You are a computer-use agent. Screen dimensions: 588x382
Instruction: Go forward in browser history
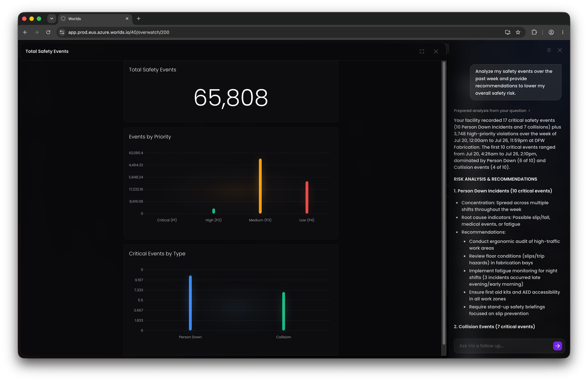pos(37,32)
